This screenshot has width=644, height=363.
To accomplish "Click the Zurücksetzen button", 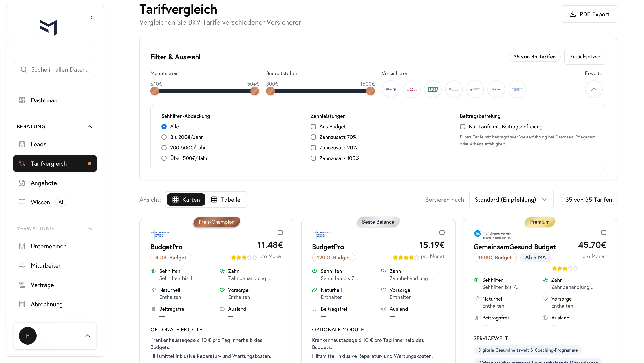I will (585, 57).
